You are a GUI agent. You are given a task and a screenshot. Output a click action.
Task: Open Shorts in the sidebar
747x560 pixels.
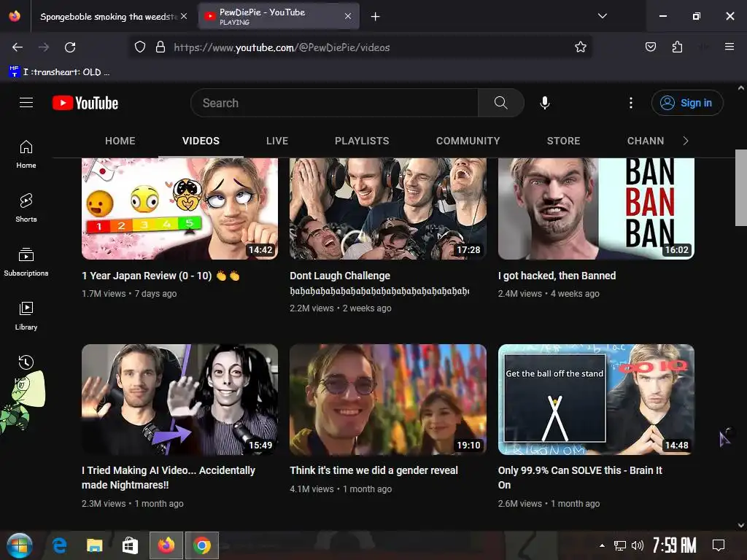click(26, 208)
